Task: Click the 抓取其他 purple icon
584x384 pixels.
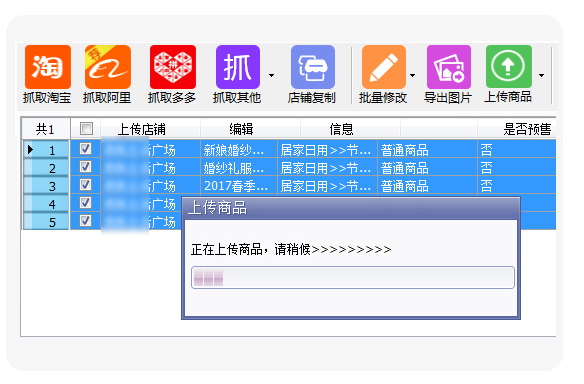Action: 238,67
